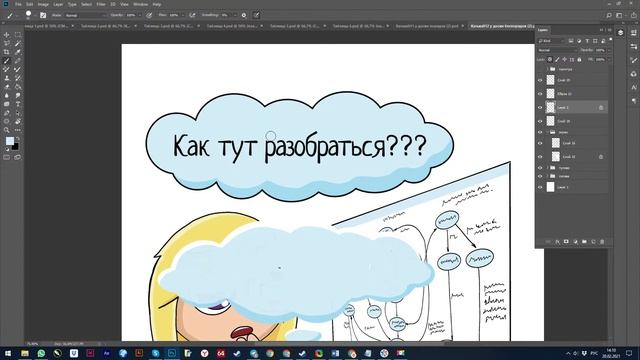Open the Smoothing slider arrow
640x360 pixels.
coord(236,15)
